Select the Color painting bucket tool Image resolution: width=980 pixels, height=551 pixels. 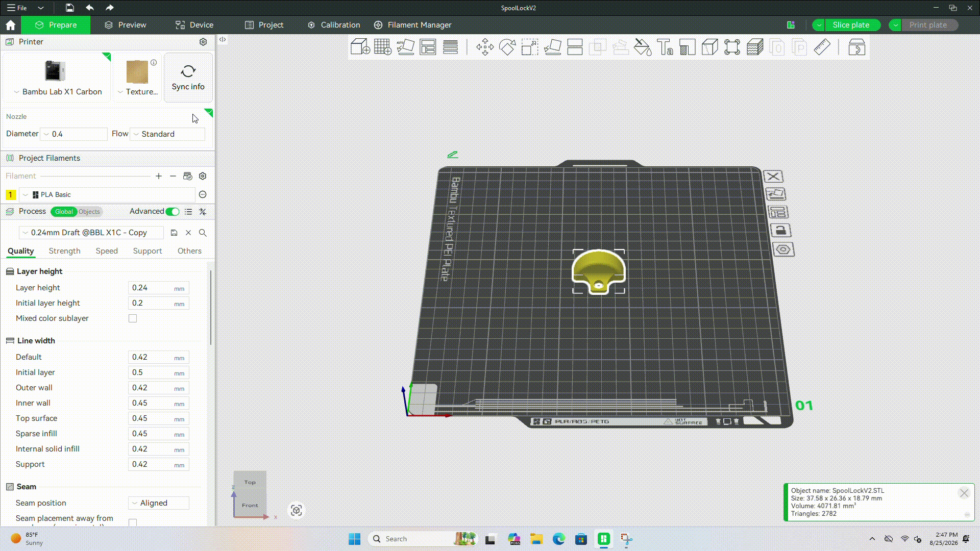pyautogui.click(x=643, y=47)
